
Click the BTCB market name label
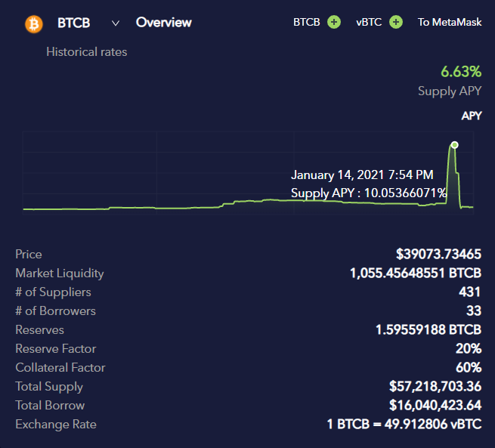pos(74,23)
